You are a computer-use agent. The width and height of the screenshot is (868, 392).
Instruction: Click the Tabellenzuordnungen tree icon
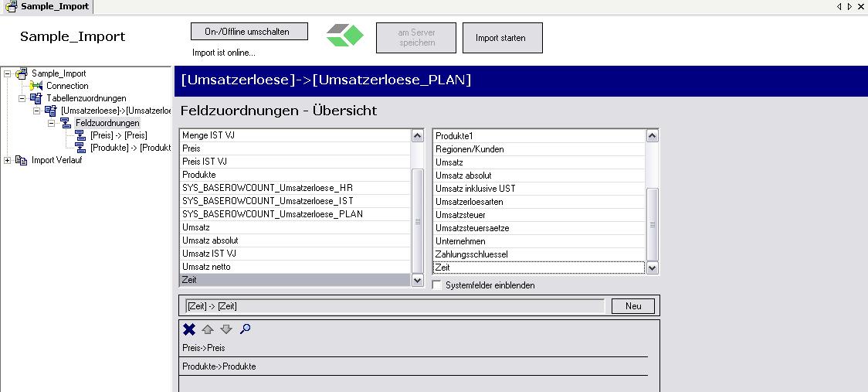tap(36, 98)
